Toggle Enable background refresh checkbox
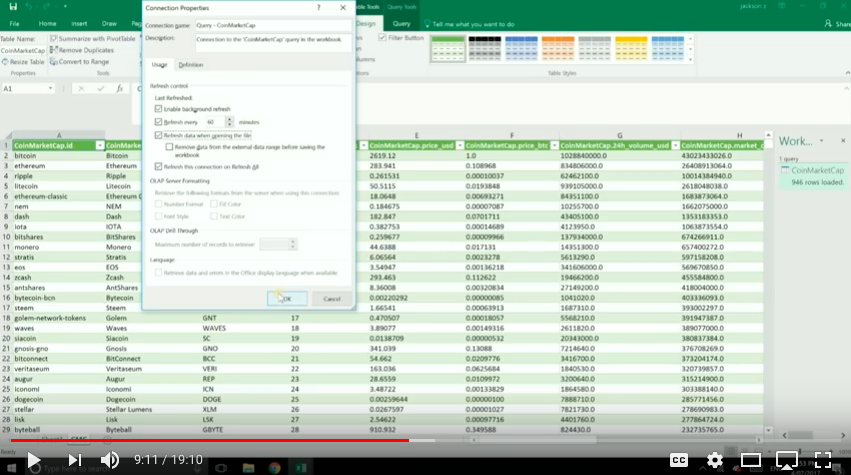851x475 pixels. (x=158, y=109)
